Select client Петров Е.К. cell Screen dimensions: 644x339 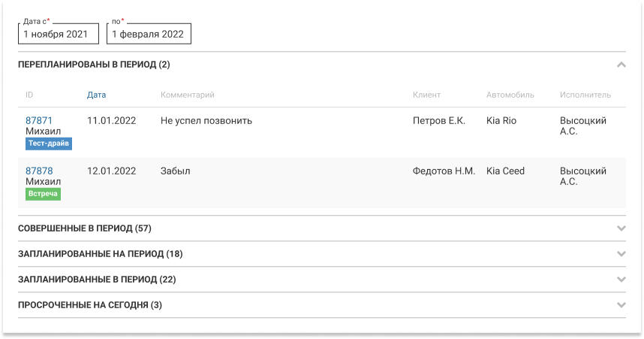coord(438,120)
